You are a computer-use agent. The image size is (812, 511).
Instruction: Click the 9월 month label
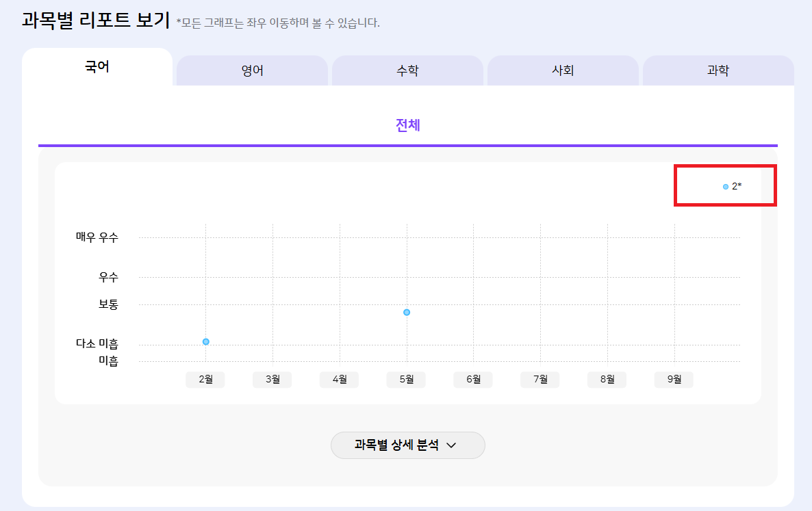pos(674,380)
